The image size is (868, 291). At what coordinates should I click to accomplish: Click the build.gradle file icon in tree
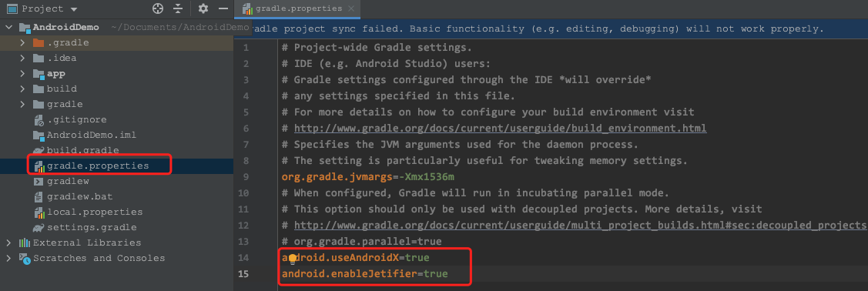coord(39,150)
